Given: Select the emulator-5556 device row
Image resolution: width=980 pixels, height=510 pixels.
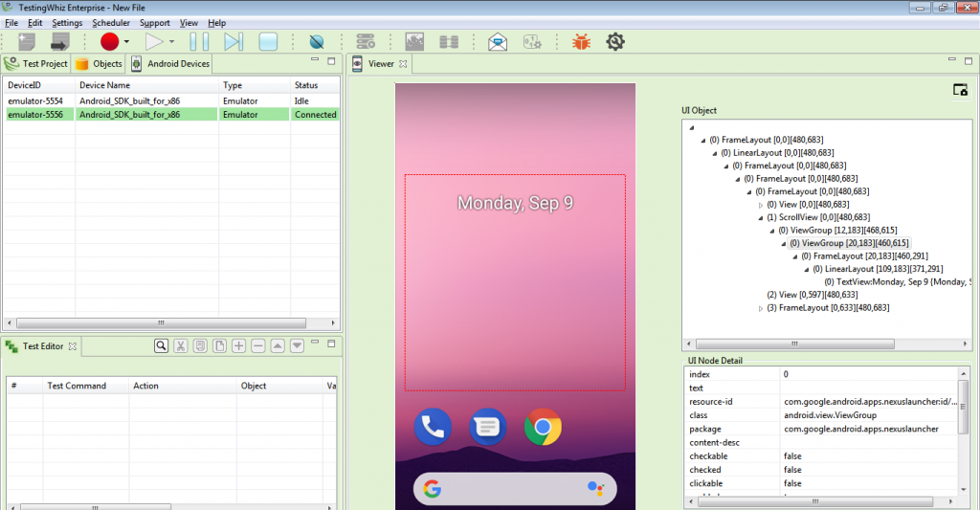Looking at the screenshot, I should [x=172, y=115].
